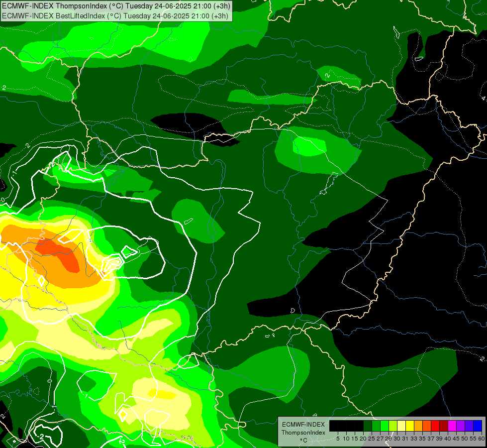487x448 pixels.
Task: Click legend tick value '20'
Action: tap(363, 439)
